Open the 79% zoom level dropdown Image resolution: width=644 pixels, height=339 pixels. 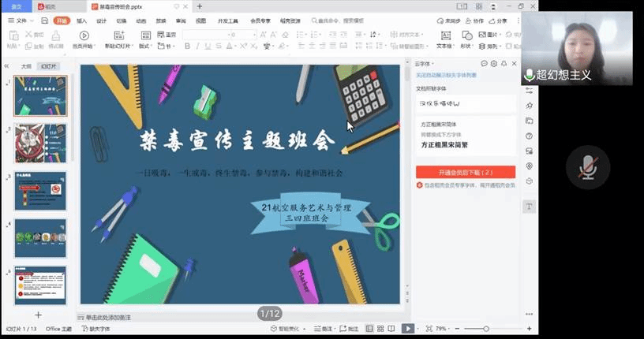pyautogui.click(x=442, y=329)
